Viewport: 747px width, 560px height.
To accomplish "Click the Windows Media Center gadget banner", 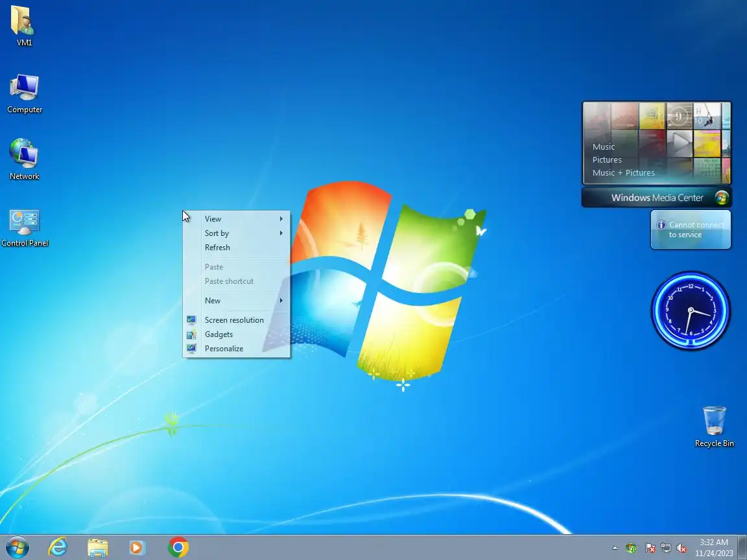I will [x=656, y=198].
